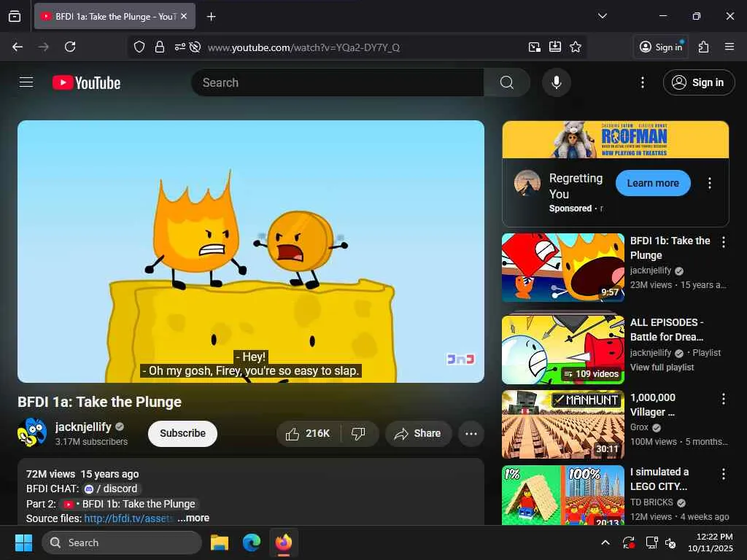Open options for LEGO CITY video
This screenshot has width=747, height=560.
pos(723,473)
